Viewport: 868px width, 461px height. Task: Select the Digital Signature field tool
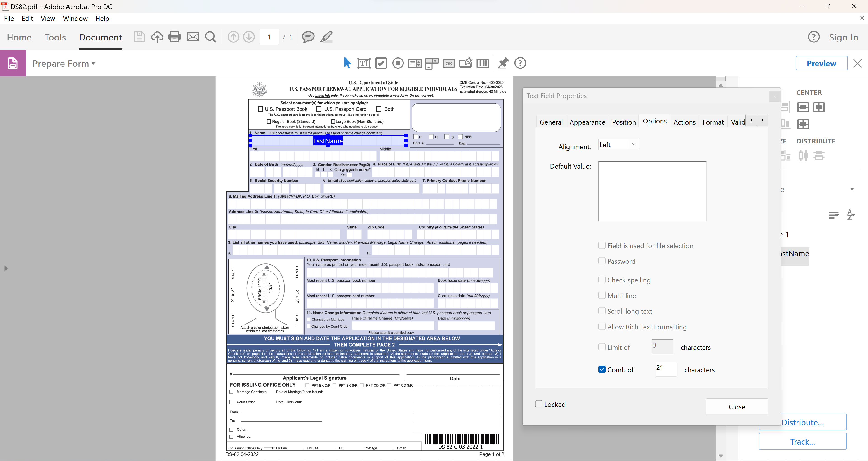pyautogui.click(x=466, y=63)
